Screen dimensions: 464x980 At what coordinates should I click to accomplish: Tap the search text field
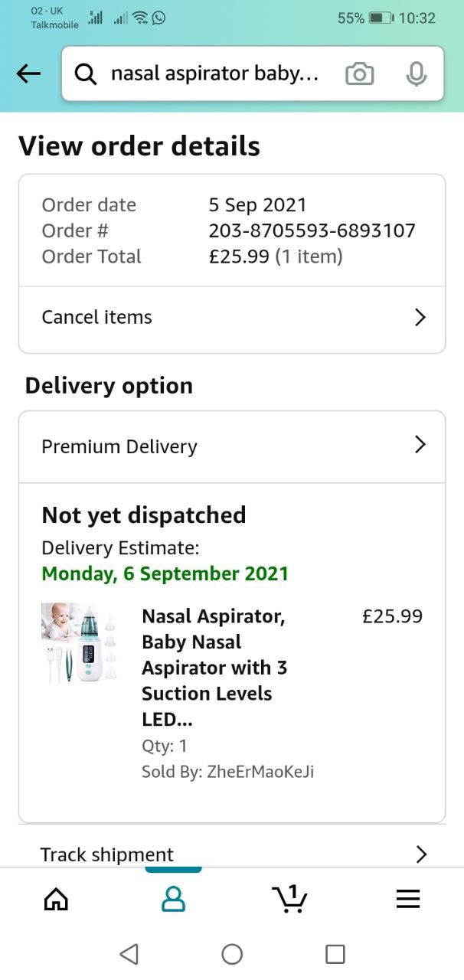pos(214,74)
